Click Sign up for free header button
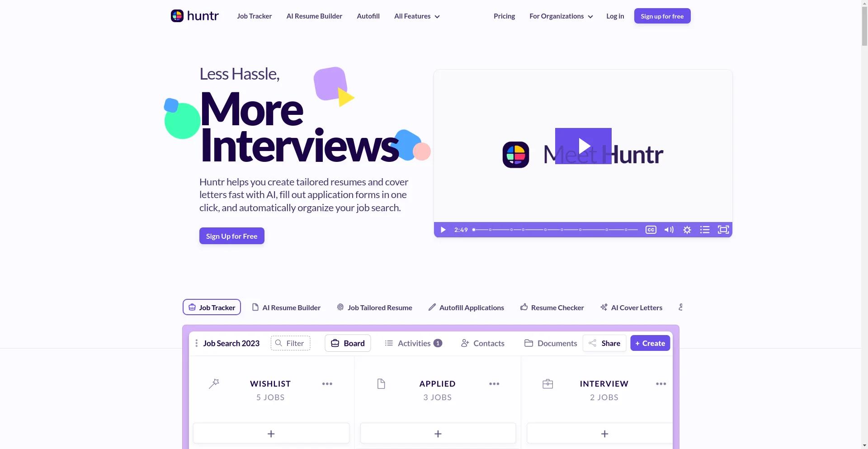 tap(662, 16)
